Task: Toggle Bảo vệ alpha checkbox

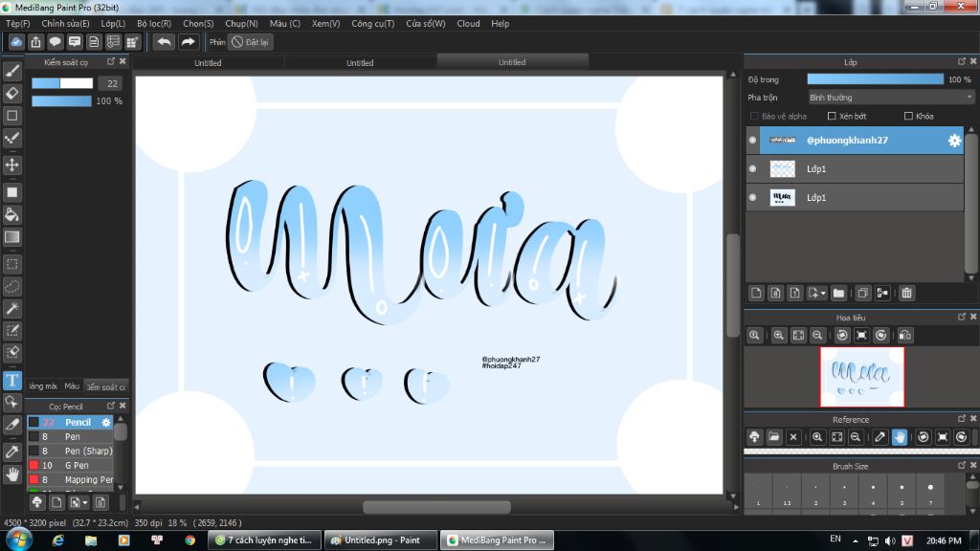Action: pyautogui.click(x=754, y=116)
